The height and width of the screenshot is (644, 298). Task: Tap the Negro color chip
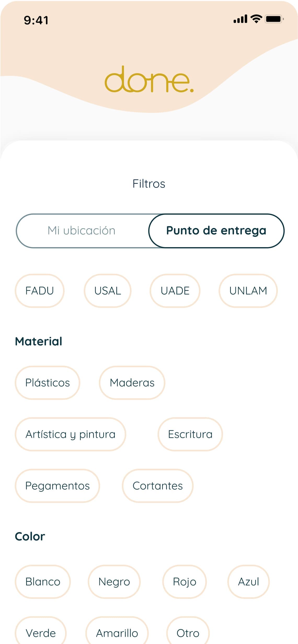coord(114,582)
